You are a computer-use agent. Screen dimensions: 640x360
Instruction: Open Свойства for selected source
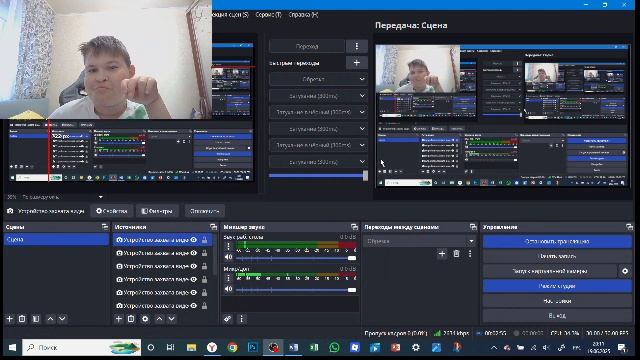pyautogui.click(x=112, y=211)
